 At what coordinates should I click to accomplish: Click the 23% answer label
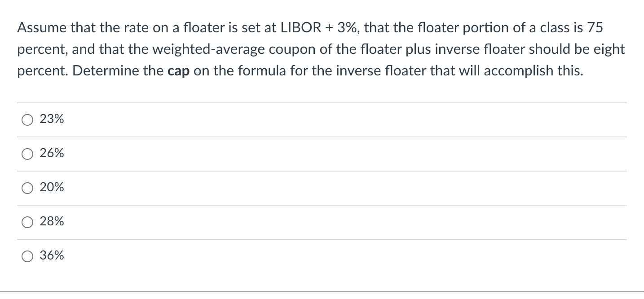(x=52, y=119)
